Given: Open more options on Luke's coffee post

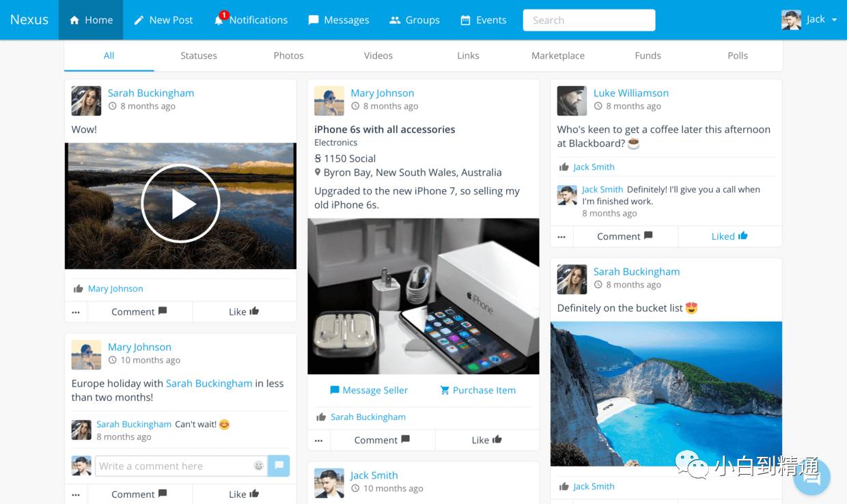Looking at the screenshot, I should (561, 237).
